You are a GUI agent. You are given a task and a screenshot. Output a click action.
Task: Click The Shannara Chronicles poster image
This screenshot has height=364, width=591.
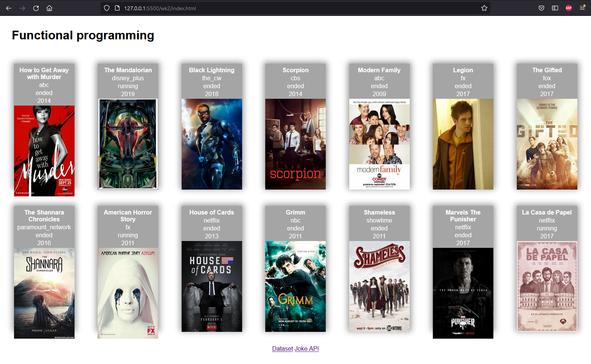[x=44, y=293]
